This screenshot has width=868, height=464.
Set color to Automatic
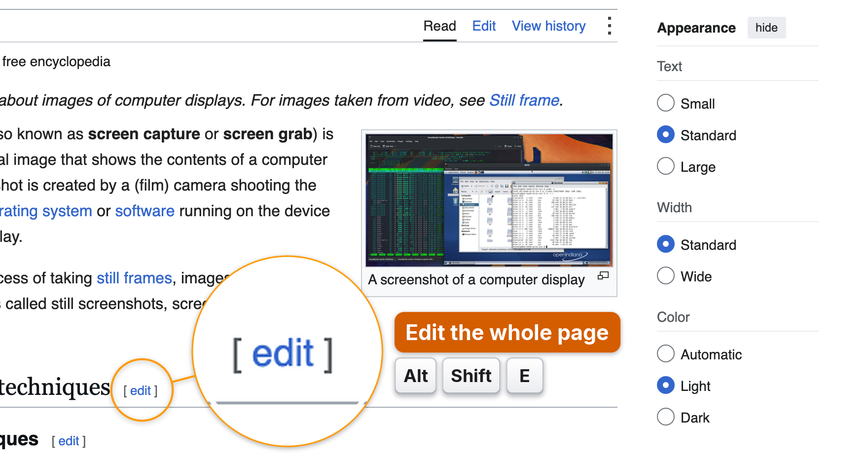point(665,354)
